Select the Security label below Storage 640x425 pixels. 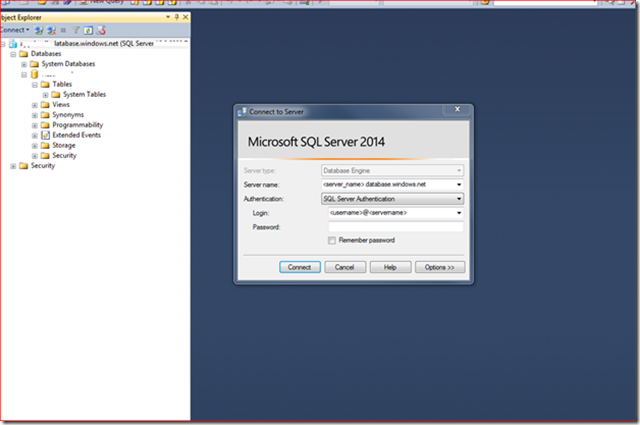pos(64,156)
